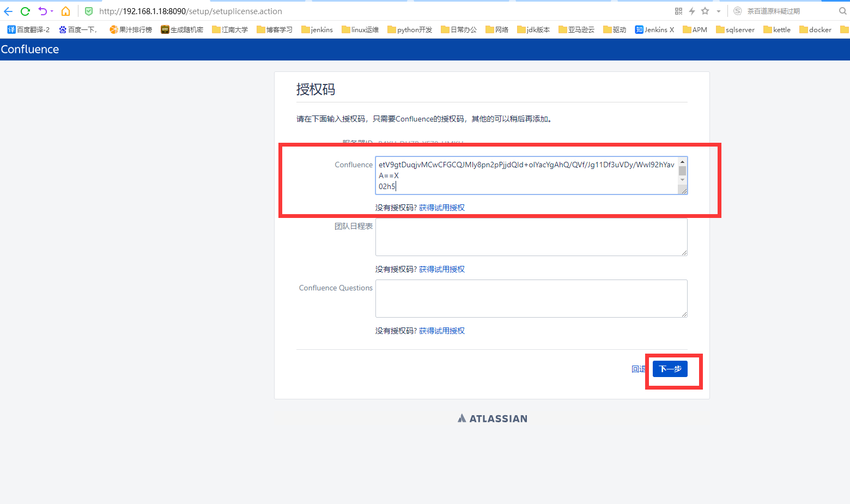This screenshot has width=850, height=504.
Task: Click into the Confluence license key textarea
Action: [526, 175]
